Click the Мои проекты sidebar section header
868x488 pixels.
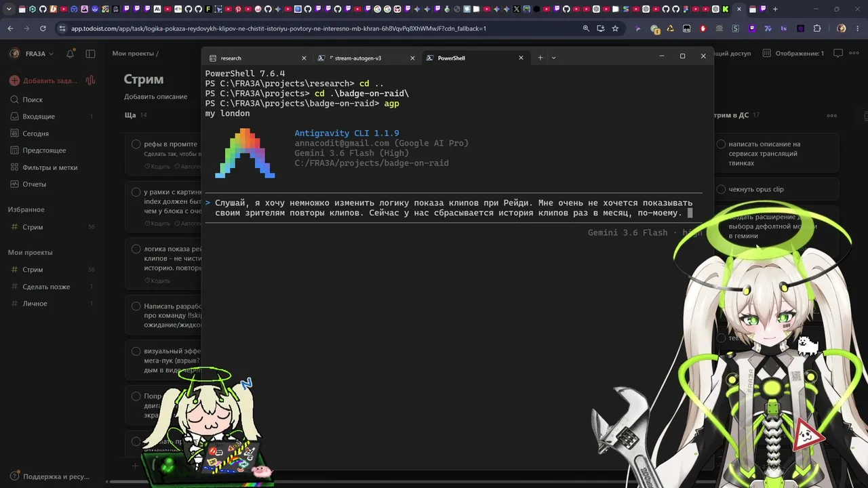31,253
